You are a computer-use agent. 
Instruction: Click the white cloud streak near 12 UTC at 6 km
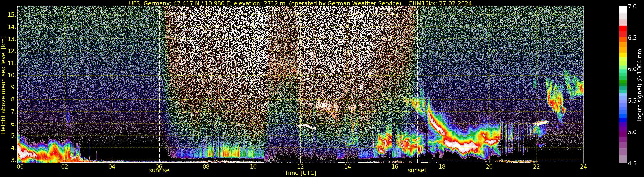click(x=307, y=126)
